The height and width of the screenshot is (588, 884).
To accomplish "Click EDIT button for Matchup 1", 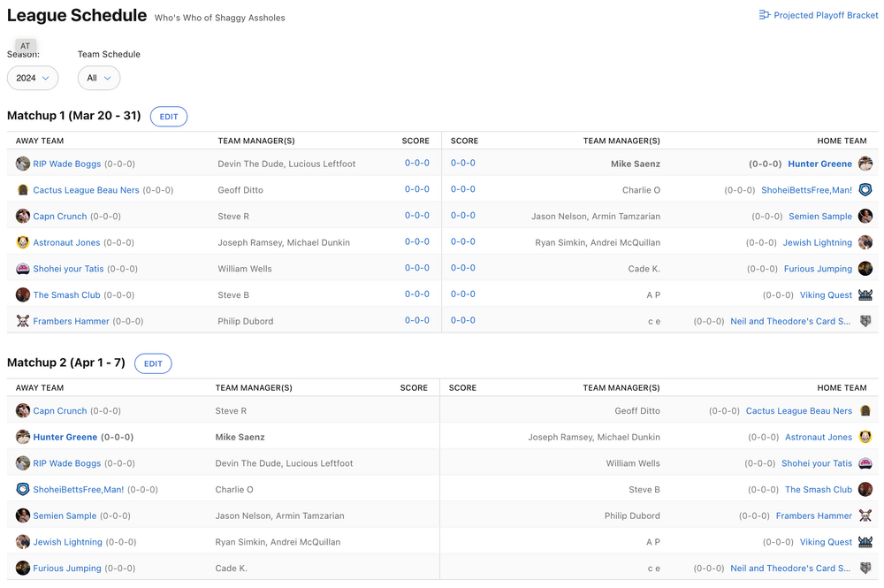I will [x=169, y=117].
